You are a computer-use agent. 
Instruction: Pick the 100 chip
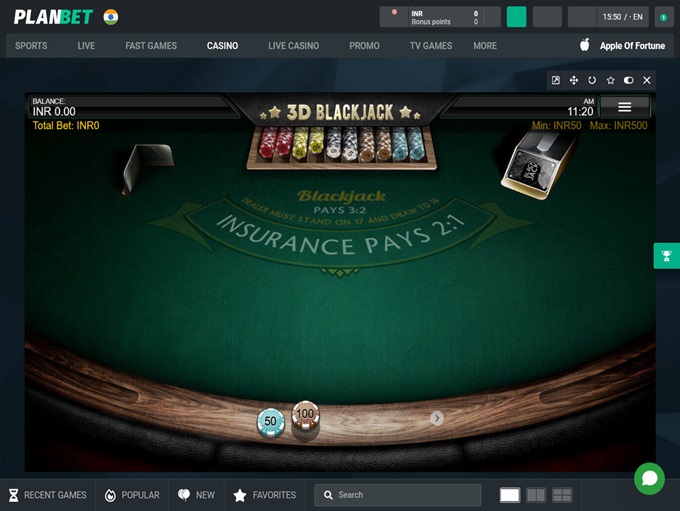click(x=305, y=414)
